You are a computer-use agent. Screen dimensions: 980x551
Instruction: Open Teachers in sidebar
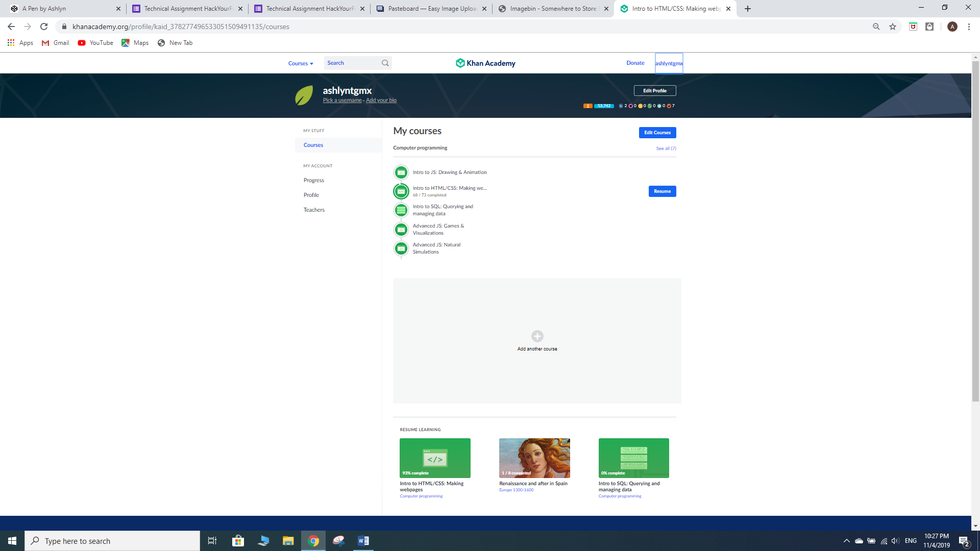(x=314, y=210)
